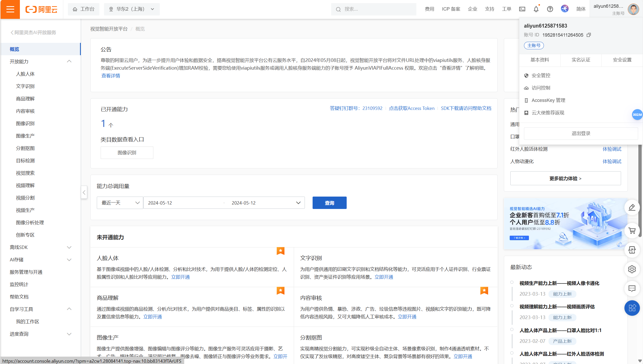Click the search magnifier icon

338,9
